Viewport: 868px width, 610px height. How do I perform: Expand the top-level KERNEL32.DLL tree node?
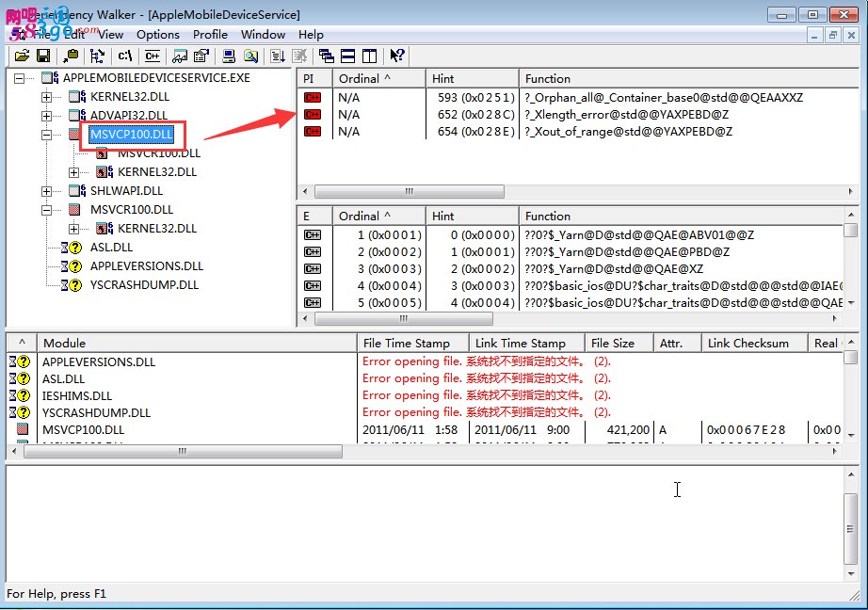coord(46,97)
